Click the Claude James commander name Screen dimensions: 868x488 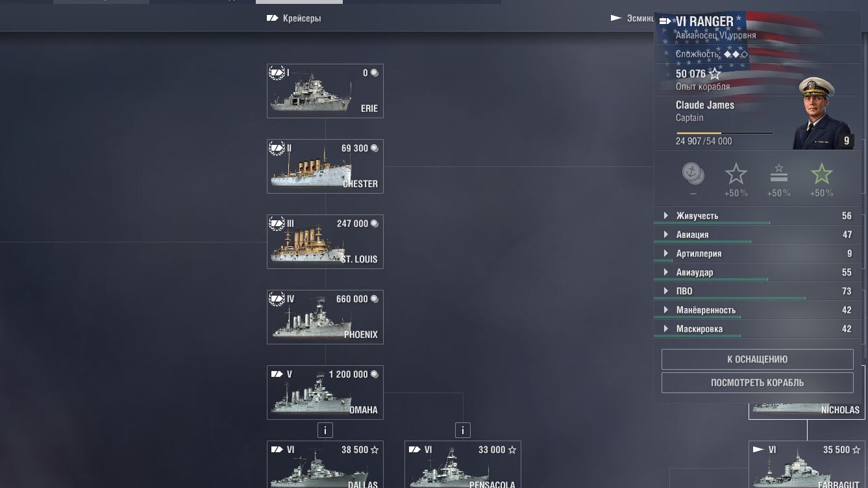[705, 105]
